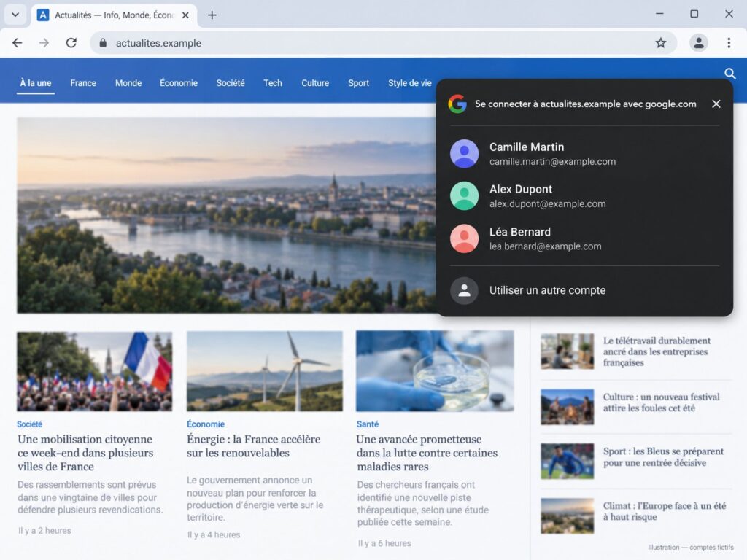Viewport: 747px width, 560px height.
Task: Open sidebar article Le télétravail durablement ancré
Action: (x=657, y=351)
